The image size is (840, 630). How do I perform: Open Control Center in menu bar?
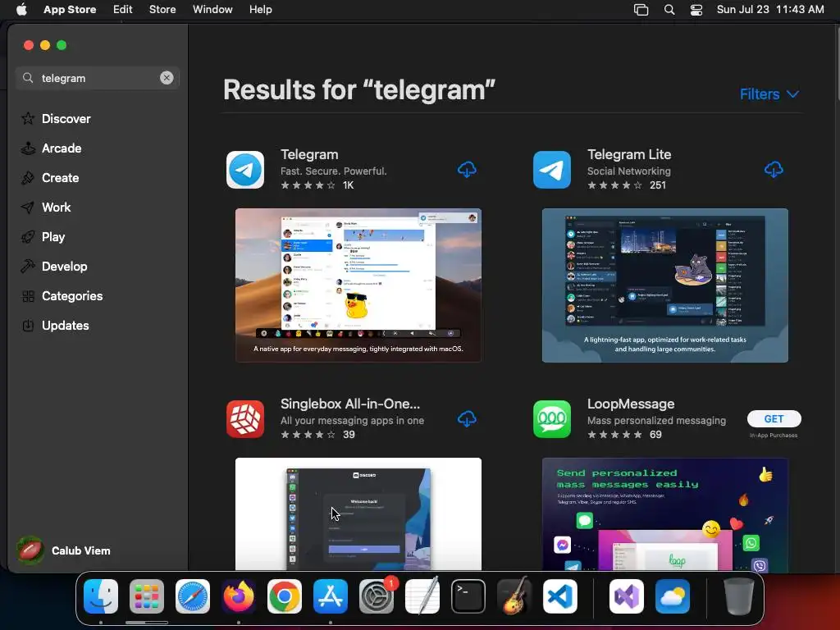[696, 10]
